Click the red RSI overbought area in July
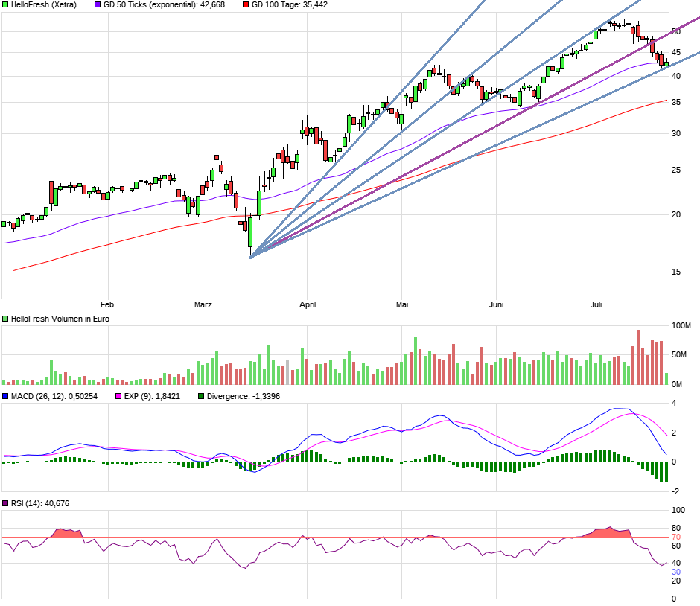This screenshot has width=700, height=606. (x=609, y=532)
